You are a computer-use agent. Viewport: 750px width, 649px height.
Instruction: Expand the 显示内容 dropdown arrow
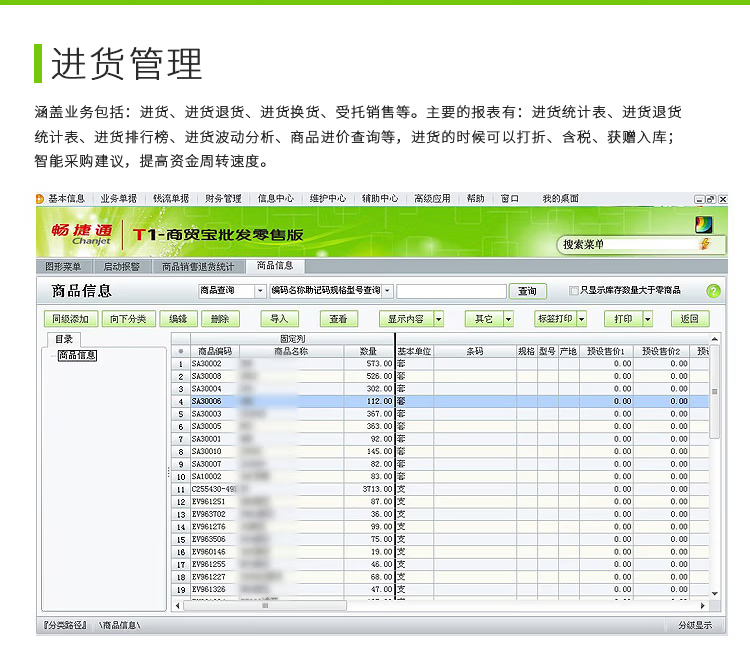tap(439, 319)
